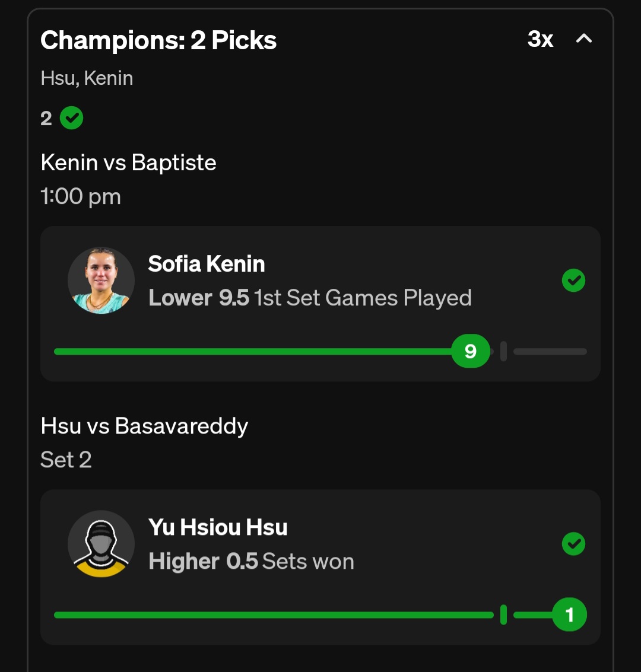The height and width of the screenshot is (672, 641).
Task: Select the Sofia Kenin player name
Action: [207, 264]
